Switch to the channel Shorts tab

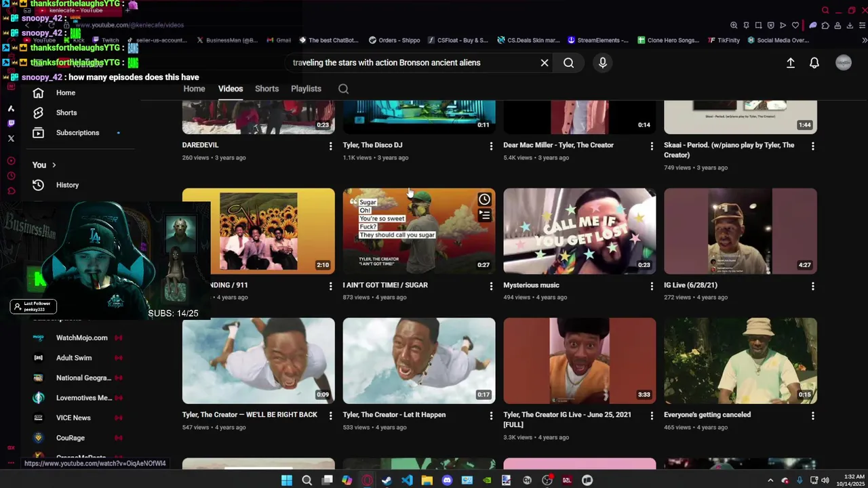pos(267,89)
